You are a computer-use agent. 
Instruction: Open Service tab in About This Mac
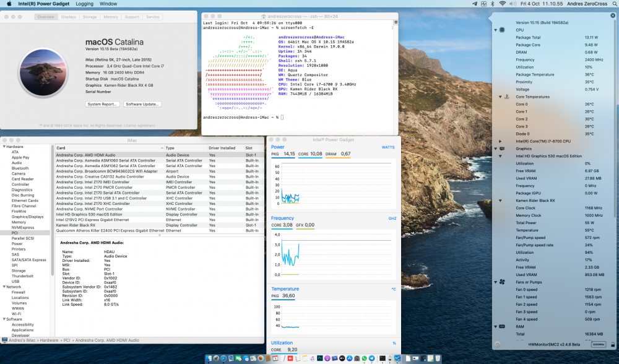(153, 17)
